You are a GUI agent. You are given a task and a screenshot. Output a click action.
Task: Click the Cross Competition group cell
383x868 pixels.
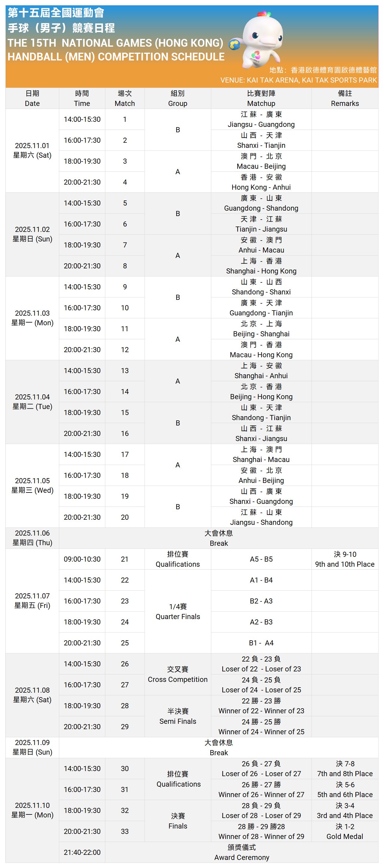pos(177,674)
